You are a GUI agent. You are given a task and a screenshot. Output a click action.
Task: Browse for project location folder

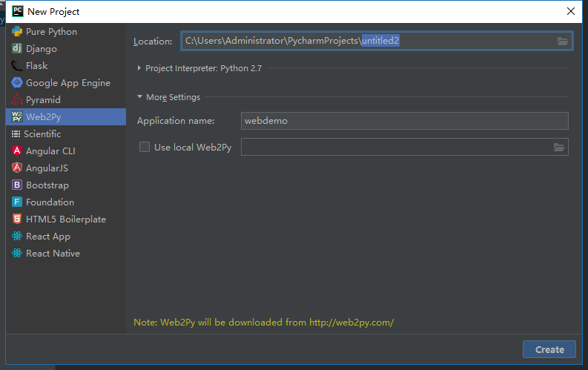tap(563, 42)
